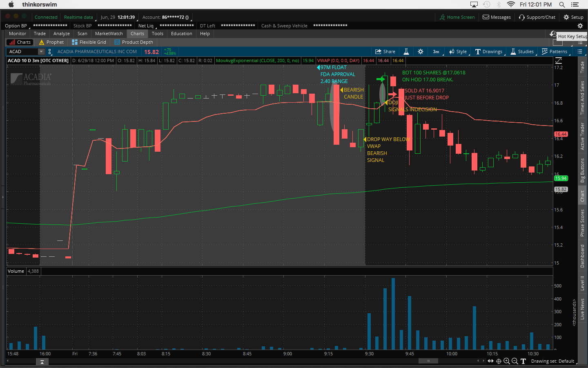Open Active Trader side panel tab
The height and width of the screenshot is (368, 588).
[x=582, y=137]
